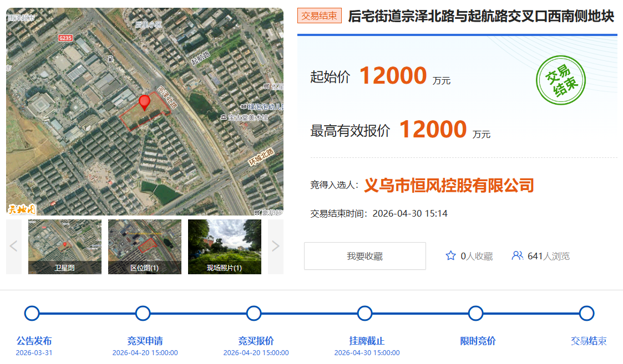Click the 天地图 logo on map

click(x=21, y=209)
